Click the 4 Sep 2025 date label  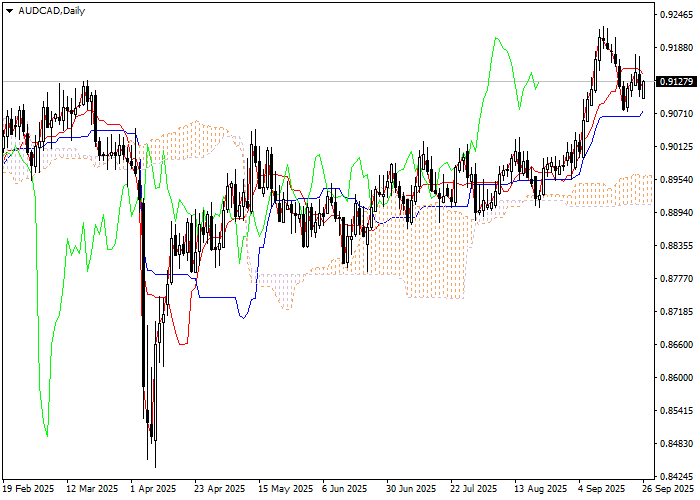(x=602, y=489)
